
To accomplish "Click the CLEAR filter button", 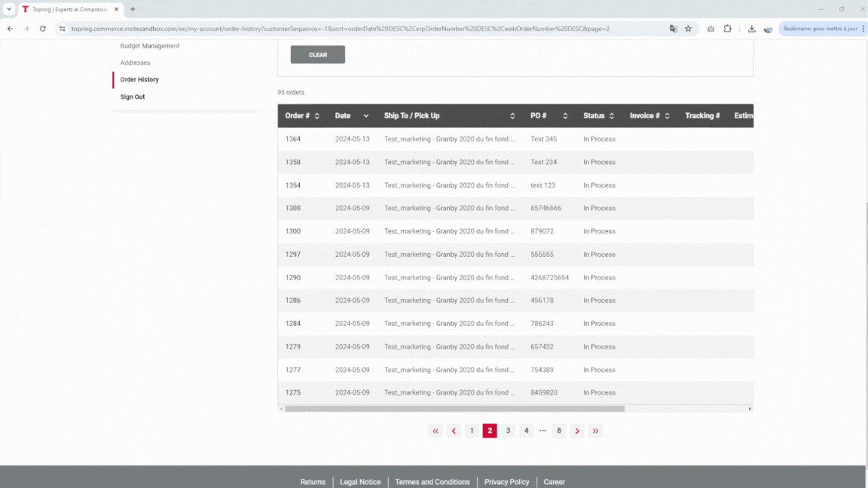I will coord(318,54).
